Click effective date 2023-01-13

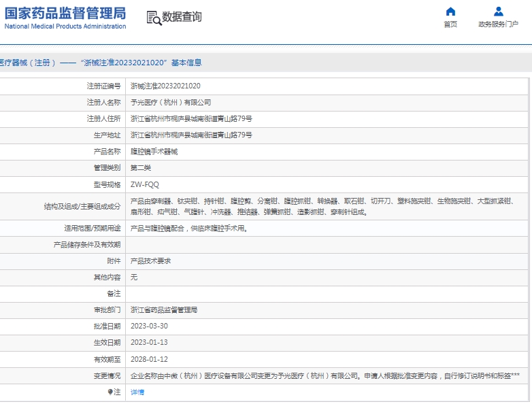tap(149, 342)
